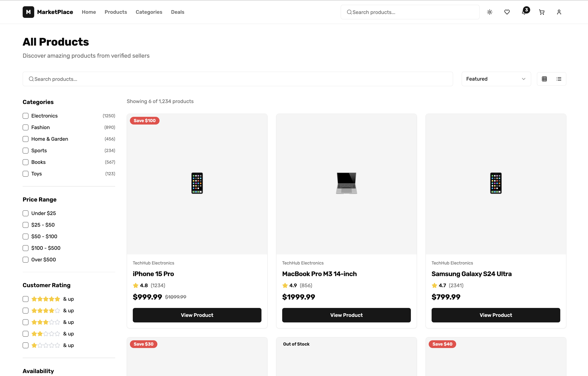Viewport: 588px width, 376px height.
Task: Toggle dark mode with the sun icon
Action: click(489, 12)
